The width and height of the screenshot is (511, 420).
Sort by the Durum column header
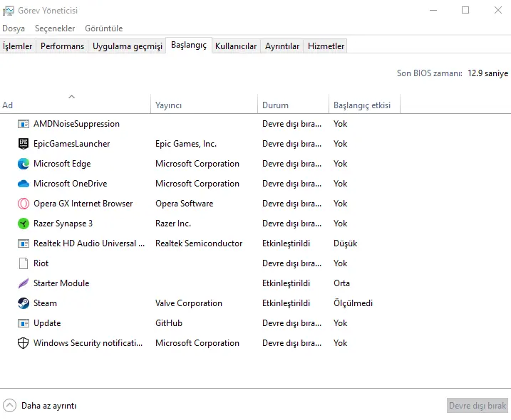pyautogui.click(x=293, y=105)
